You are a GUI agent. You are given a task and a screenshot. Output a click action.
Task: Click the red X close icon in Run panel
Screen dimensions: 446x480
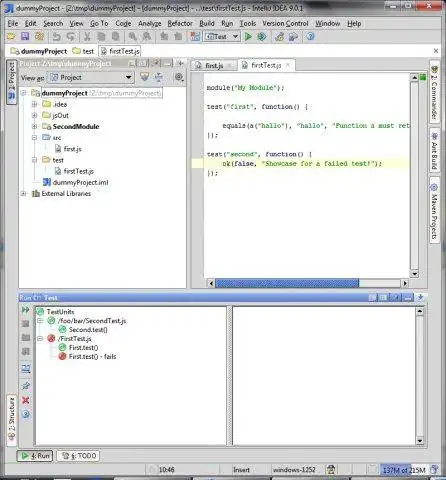click(26, 400)
